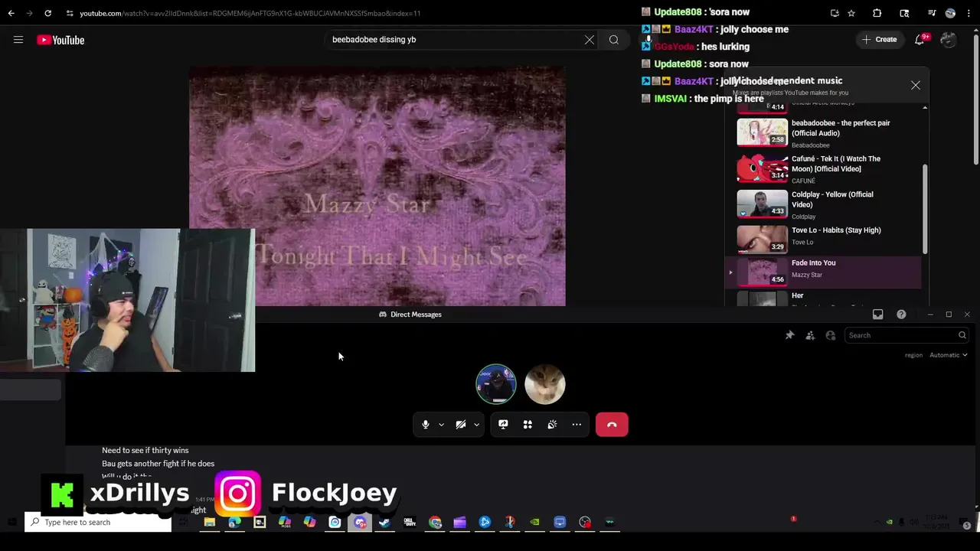
Task: Open YouTube notifications bell
Action: (x=920, y=40)
